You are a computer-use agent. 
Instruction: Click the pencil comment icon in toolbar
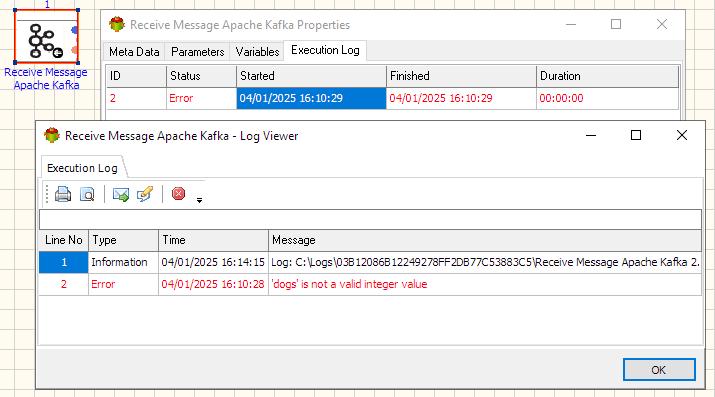[x=145, y=194]
